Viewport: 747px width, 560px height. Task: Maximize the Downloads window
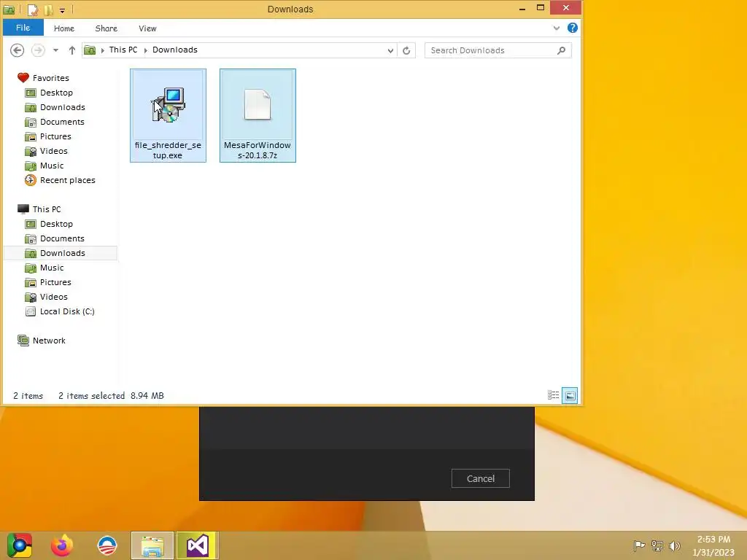(541, 8)
